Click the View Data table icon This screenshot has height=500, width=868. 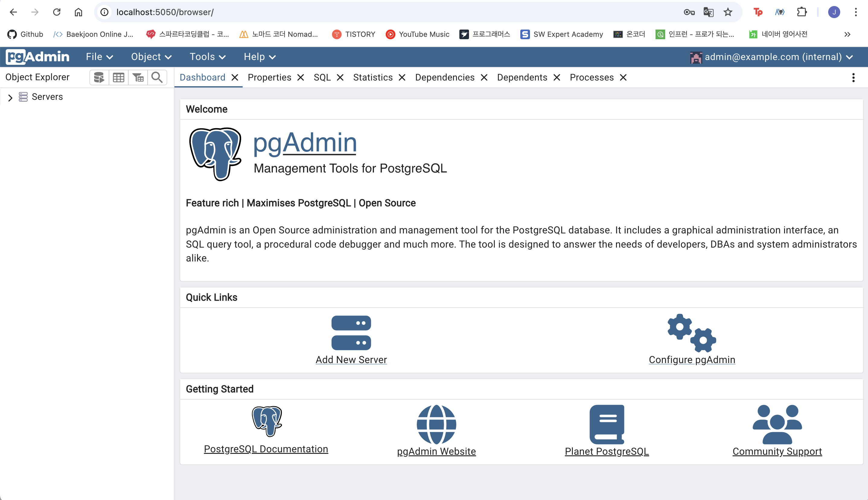119,77
